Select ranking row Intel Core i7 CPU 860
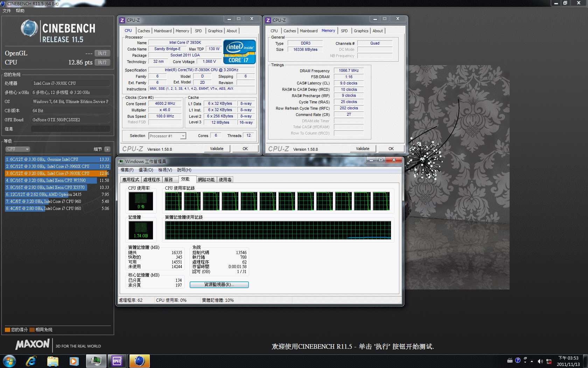Image resolution: width=588 pixels, height=368 pixels. point(57,209)
